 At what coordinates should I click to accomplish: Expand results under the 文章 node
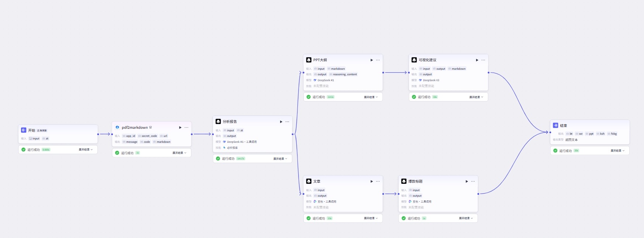click(371, 218)
